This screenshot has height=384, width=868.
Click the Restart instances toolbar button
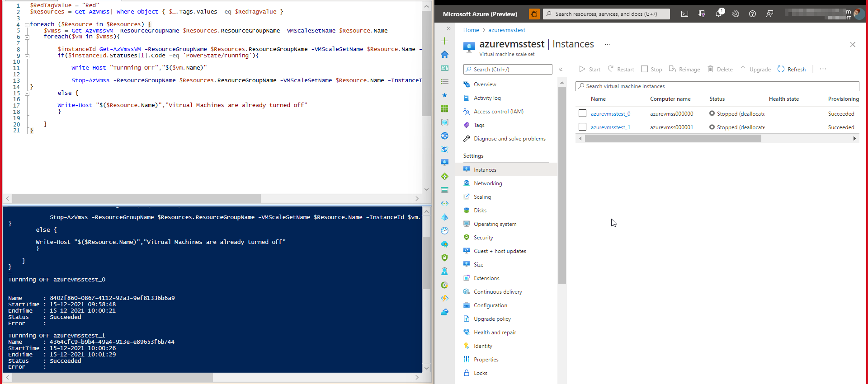[621, 69]
